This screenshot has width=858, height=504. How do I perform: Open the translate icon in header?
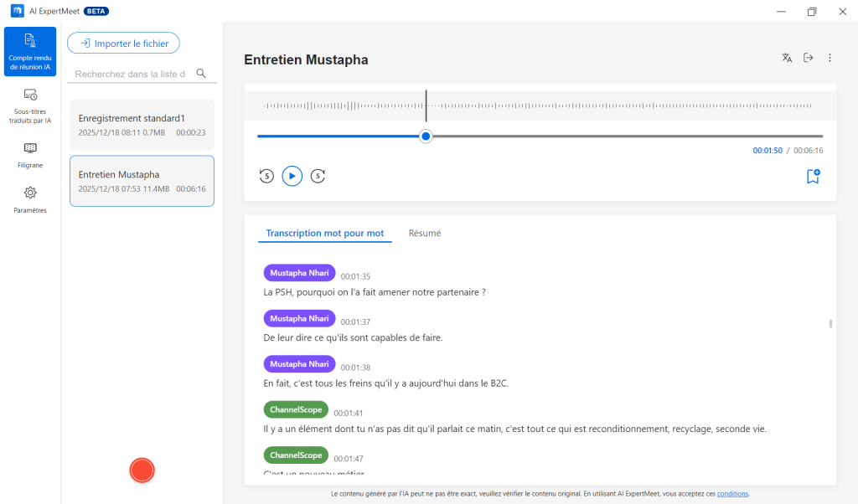coord(787,58)
